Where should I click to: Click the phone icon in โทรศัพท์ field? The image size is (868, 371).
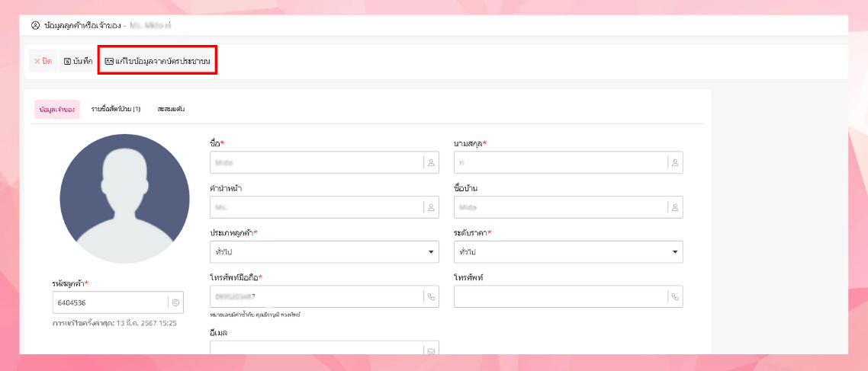pos(675,297)
